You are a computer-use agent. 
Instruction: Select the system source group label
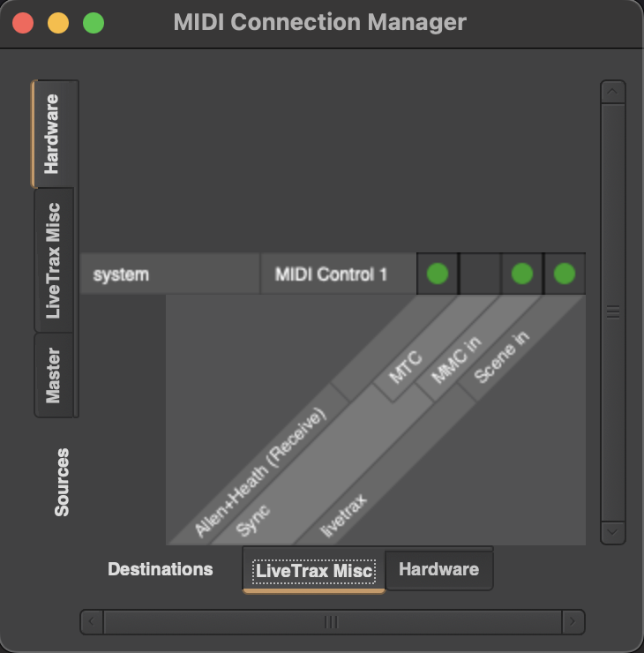click(169, 274)
